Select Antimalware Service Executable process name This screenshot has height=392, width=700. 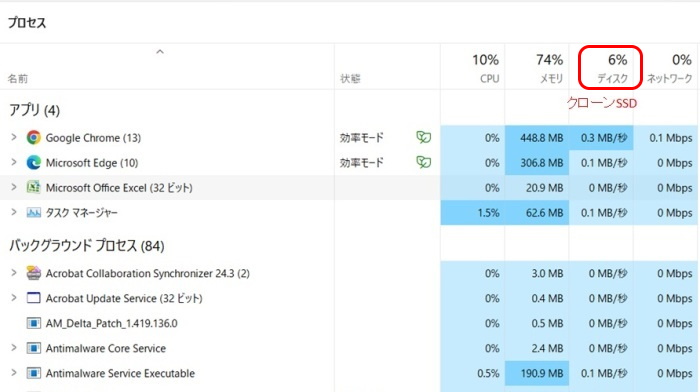120,374
